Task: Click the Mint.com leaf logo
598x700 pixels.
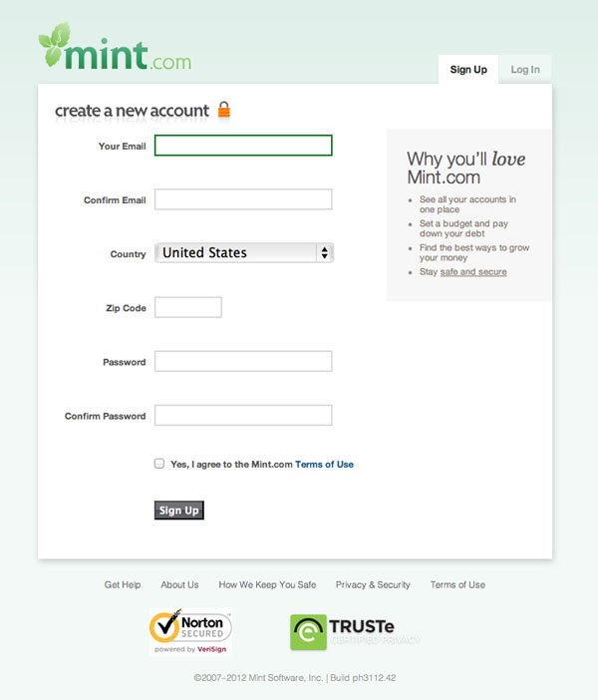Action: point(115,47)
